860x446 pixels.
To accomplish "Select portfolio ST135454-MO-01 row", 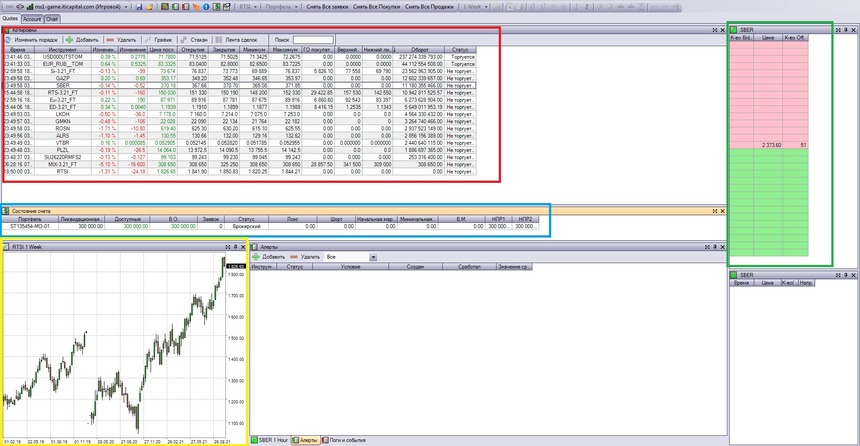I will click(270, 226).
